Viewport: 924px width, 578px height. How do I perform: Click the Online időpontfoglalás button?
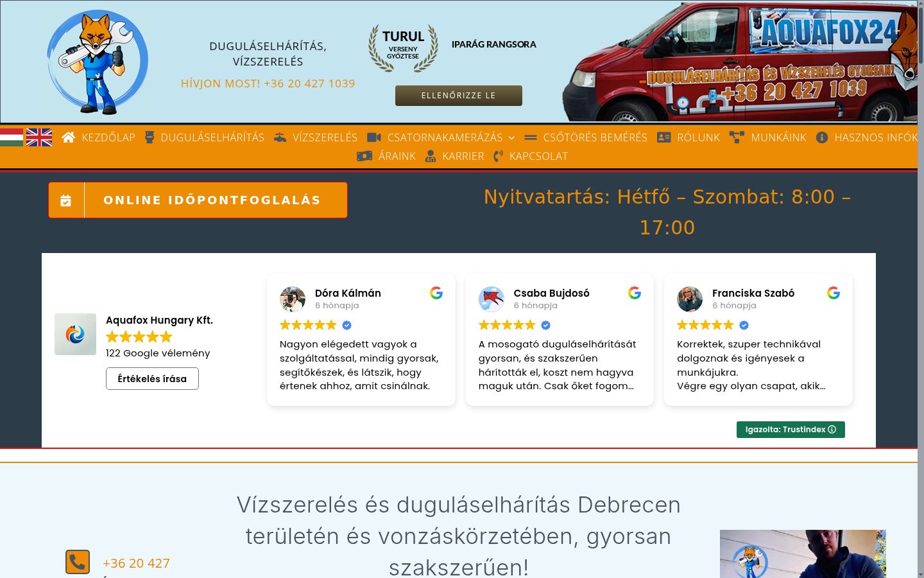point(198,200)
